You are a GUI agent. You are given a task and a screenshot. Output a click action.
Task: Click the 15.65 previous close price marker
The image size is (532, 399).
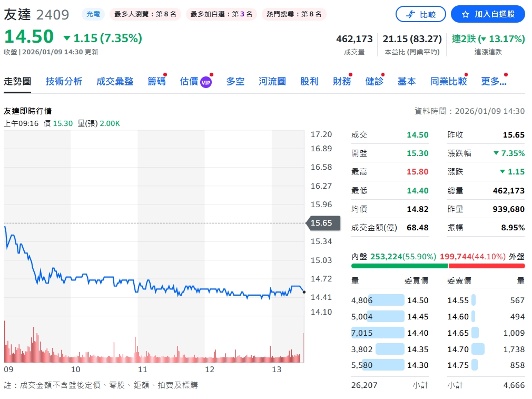321,223
